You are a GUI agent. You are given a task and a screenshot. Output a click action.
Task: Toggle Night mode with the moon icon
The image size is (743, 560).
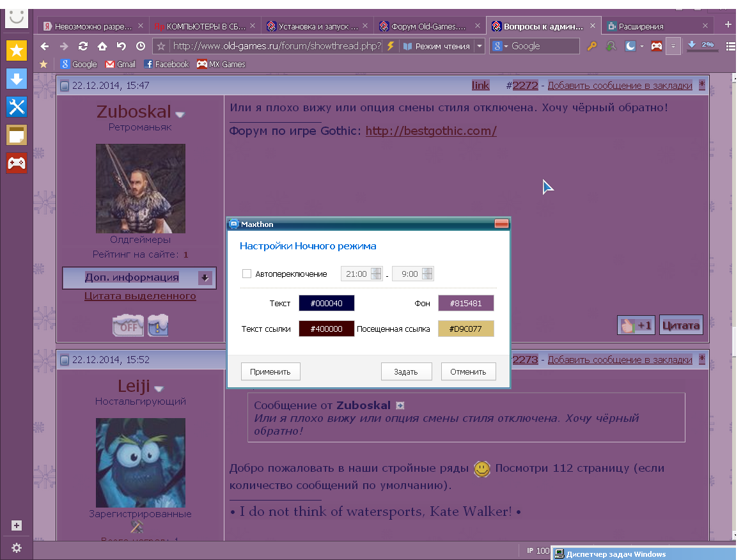point(629,46)
